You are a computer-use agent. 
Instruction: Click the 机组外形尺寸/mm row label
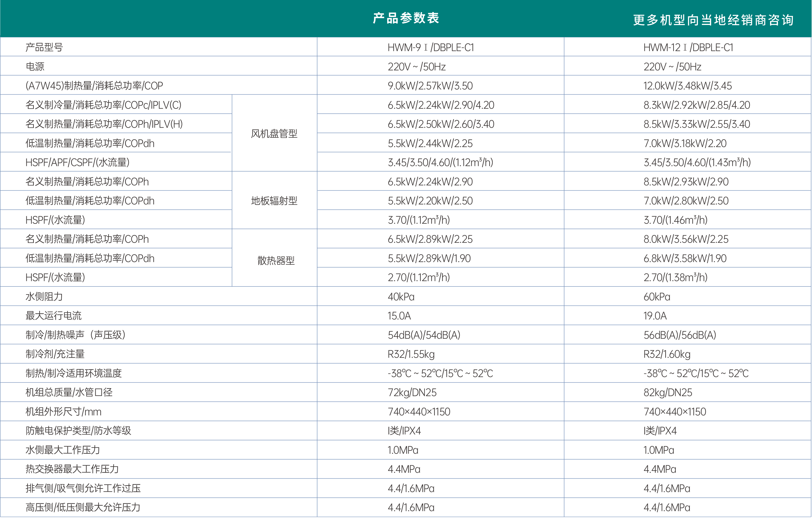64,412
